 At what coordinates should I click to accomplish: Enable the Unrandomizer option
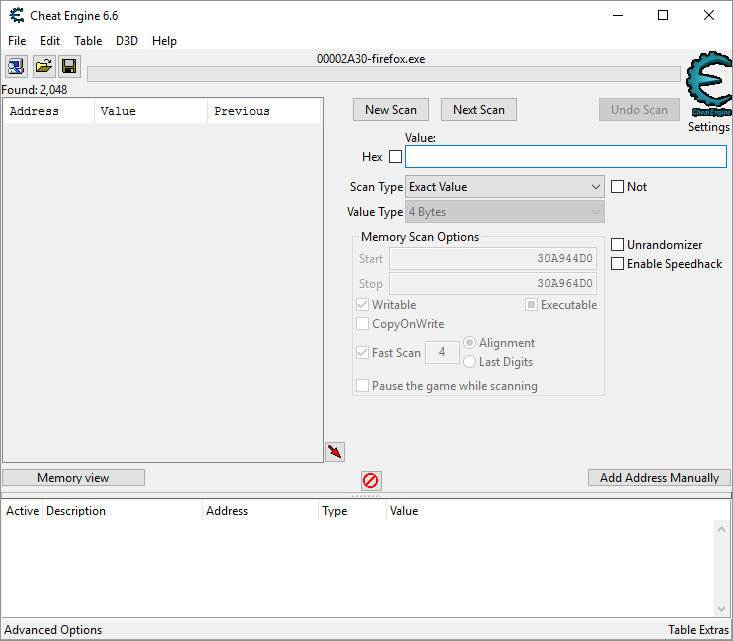coord(618,245)
